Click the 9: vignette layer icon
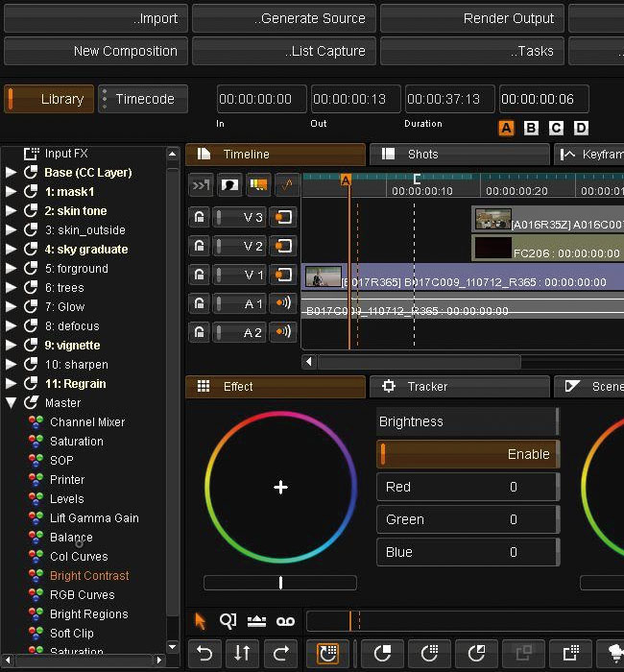624x672 pixels. tap(31, 345)
